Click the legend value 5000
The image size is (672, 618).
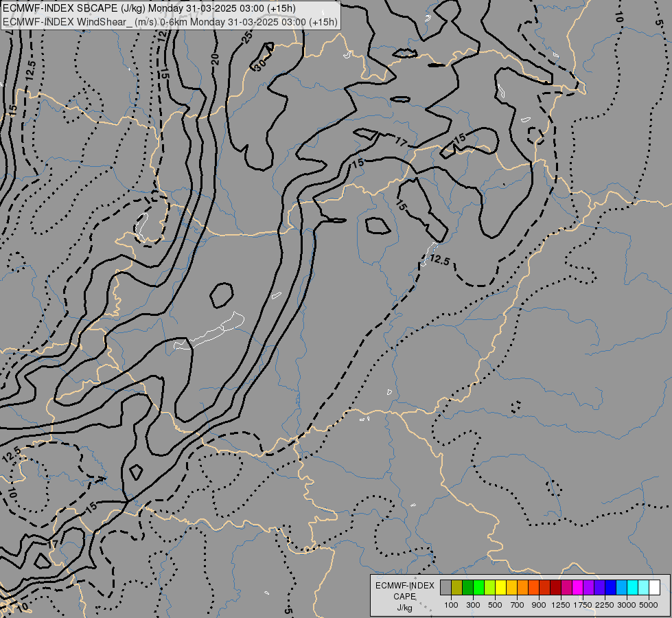point(649,605)
